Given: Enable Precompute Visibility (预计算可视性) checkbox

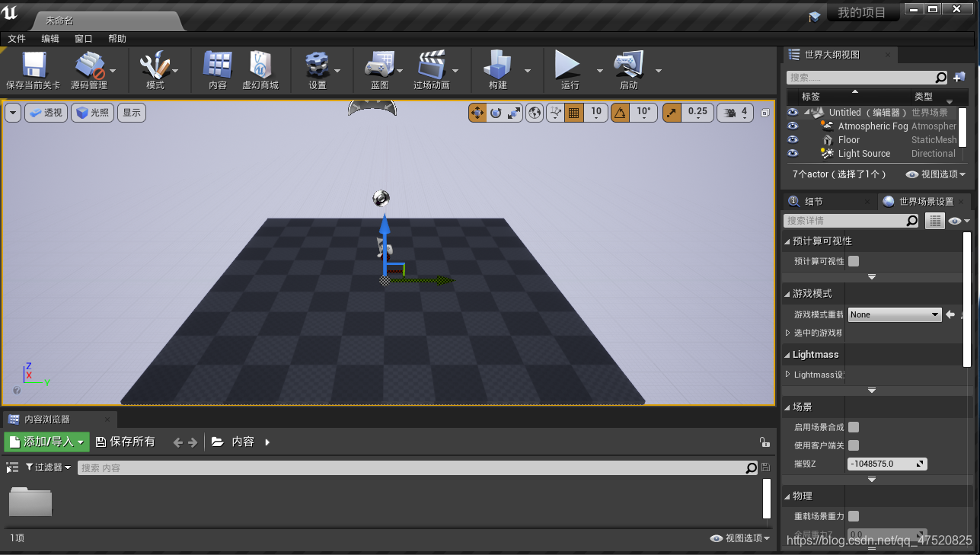Looking at the screenshot, I should tap(854, 261).
